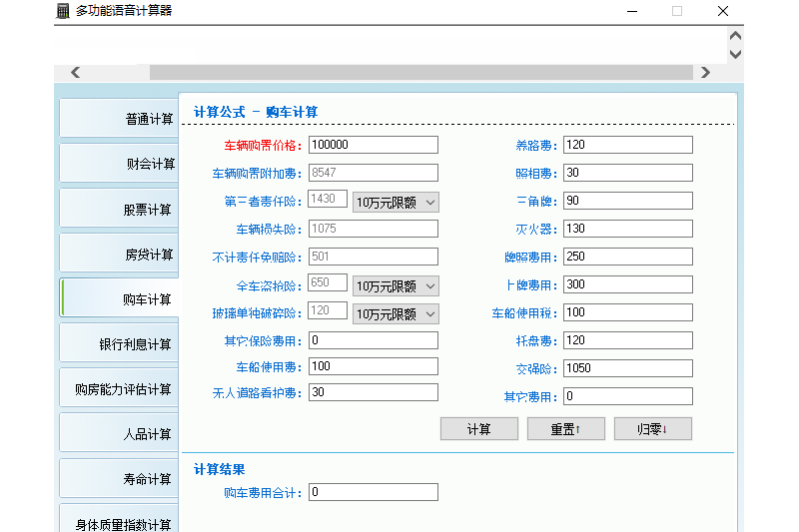Screen dimensions: 799x532
Task: Click the 全车盗抢险 field showing 650
Action: click(x=328, y=282)
